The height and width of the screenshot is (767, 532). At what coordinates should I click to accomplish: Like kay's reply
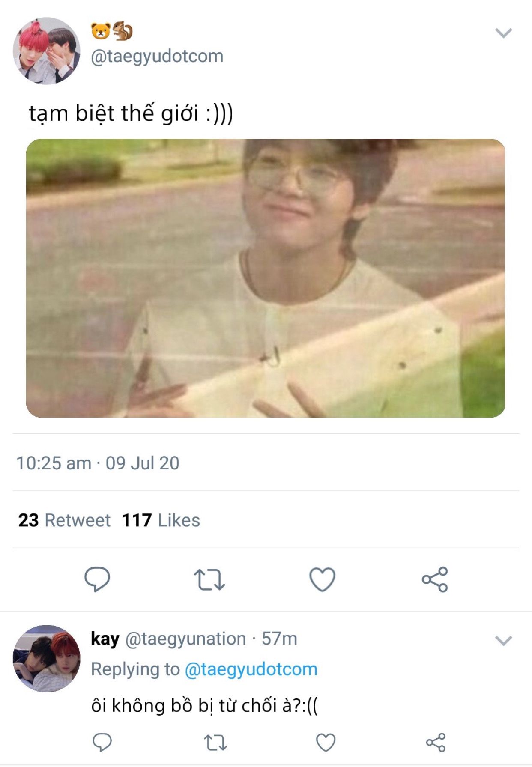click(326, 743)
